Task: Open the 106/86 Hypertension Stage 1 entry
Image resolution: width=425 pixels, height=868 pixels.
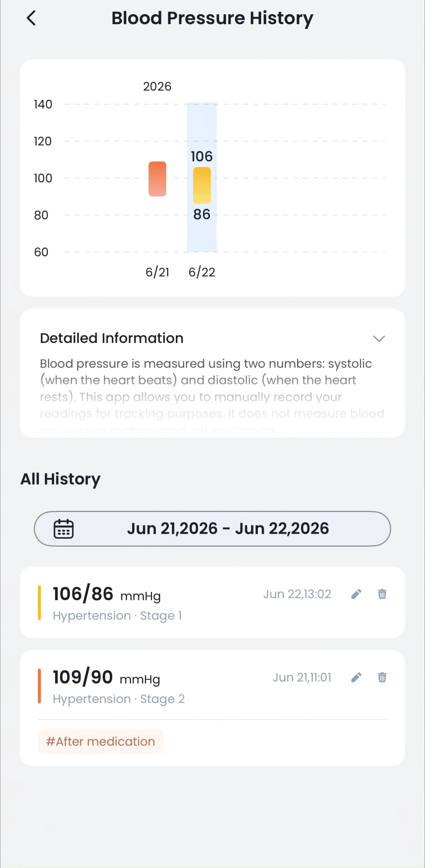Action: (212, 602)
